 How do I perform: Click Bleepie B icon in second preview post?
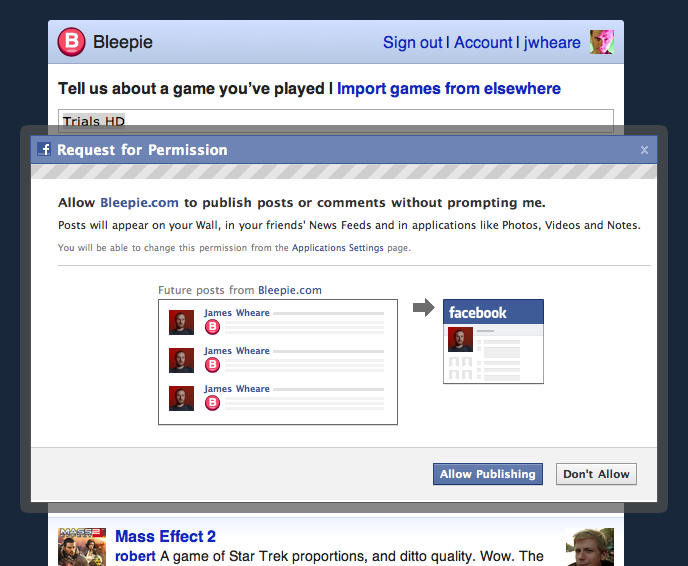coord(212,365)
